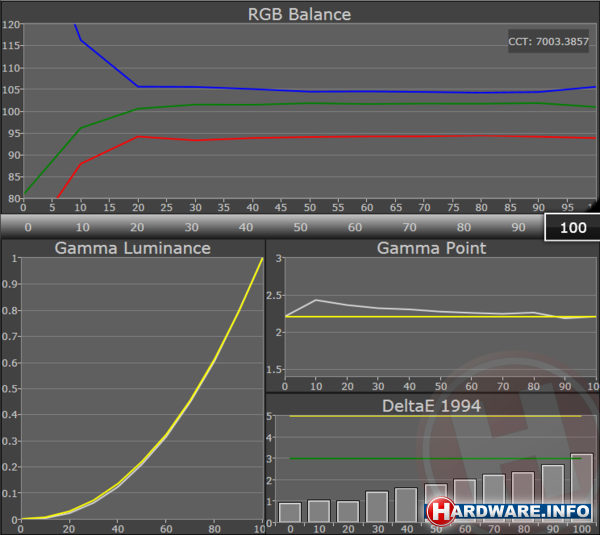600x535 pixels.
Task: Click the Gamma Luminance chart title
Action: click(x=132, y=248)
